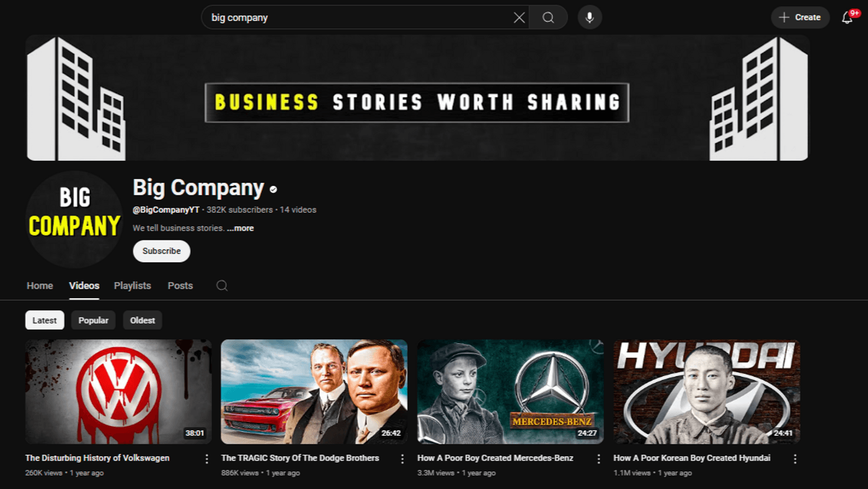Open the notifications bell

point(847,17)
